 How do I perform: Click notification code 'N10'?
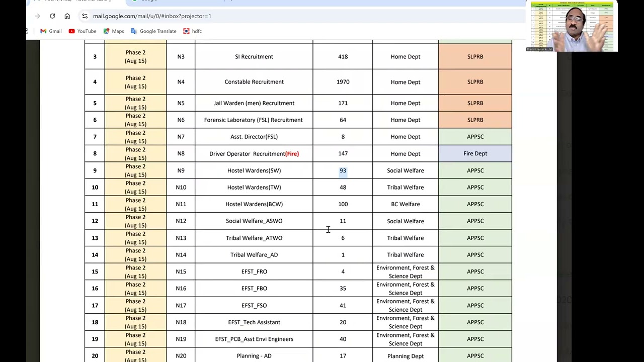pyautogui.click(x=181, y=188)
